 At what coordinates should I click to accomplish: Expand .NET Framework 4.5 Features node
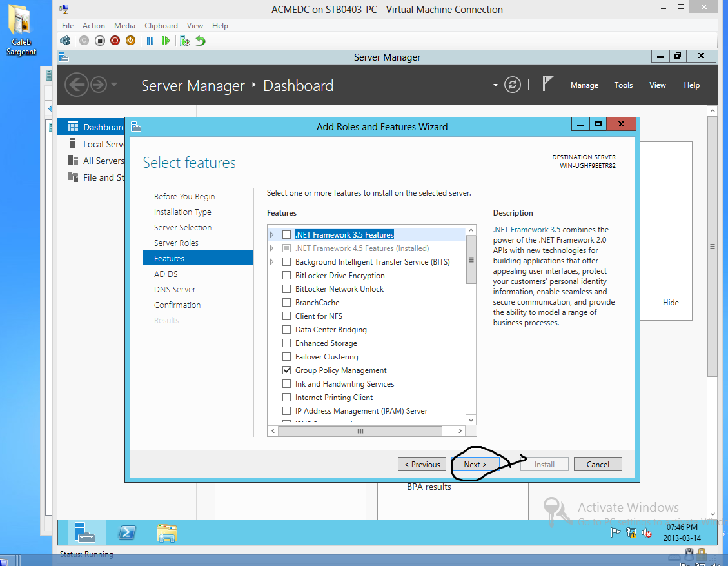[272, 248]
